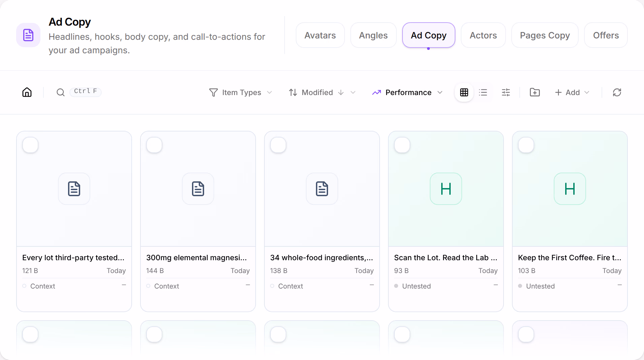Select the 'Every lot third-party tested' card checkbox
Image resolution: width=644 pixels, height=360 pixels.
click(x=30, y=145)
